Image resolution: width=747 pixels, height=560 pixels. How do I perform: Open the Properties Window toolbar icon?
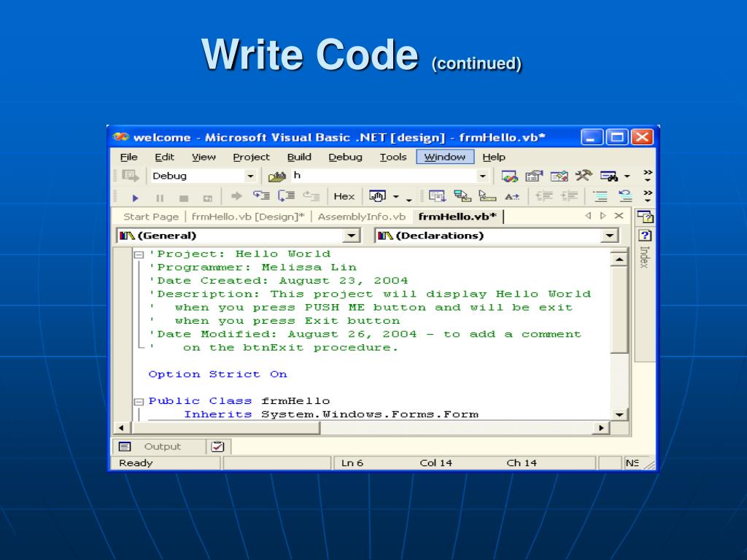[534, 176]
